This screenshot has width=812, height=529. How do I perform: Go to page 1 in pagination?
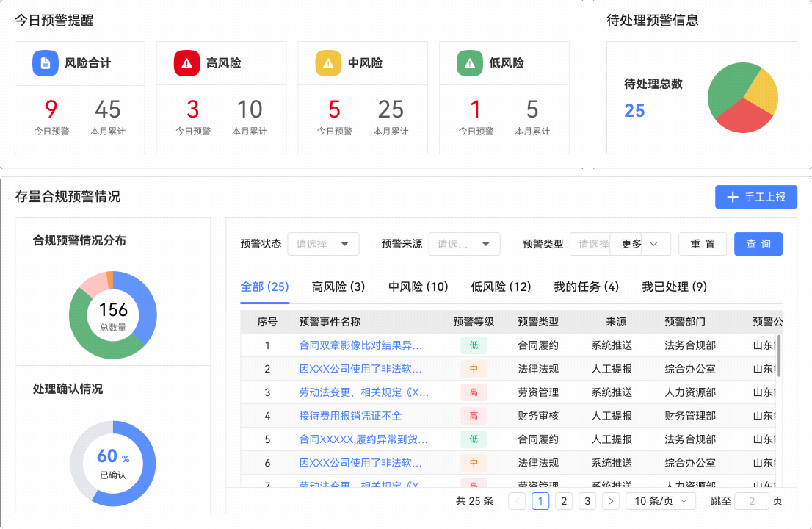coord(540,501)
